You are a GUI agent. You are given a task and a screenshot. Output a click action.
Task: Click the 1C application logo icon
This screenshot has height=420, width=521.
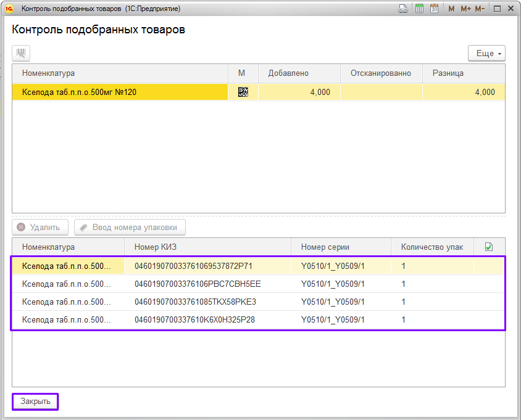[x=9, y=9]
